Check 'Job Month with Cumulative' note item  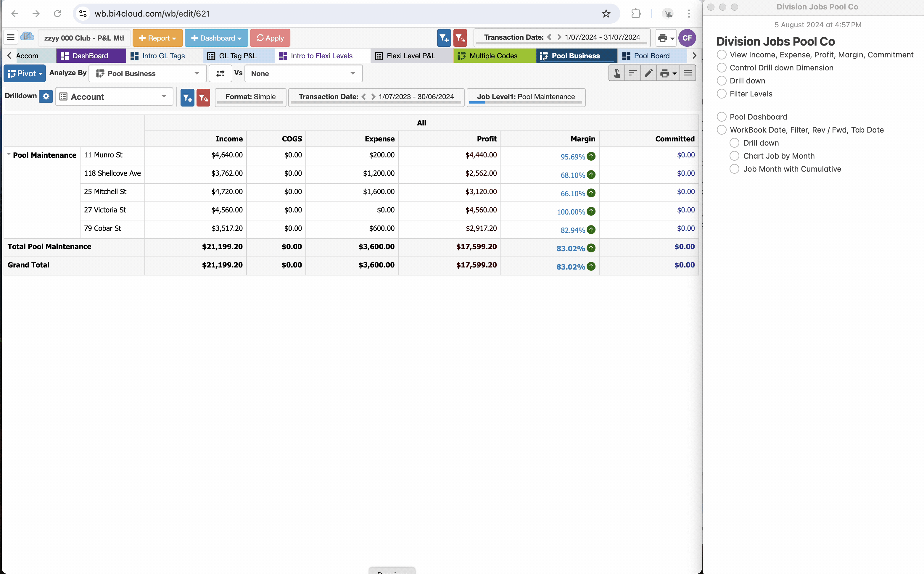[x=735, y=169]
